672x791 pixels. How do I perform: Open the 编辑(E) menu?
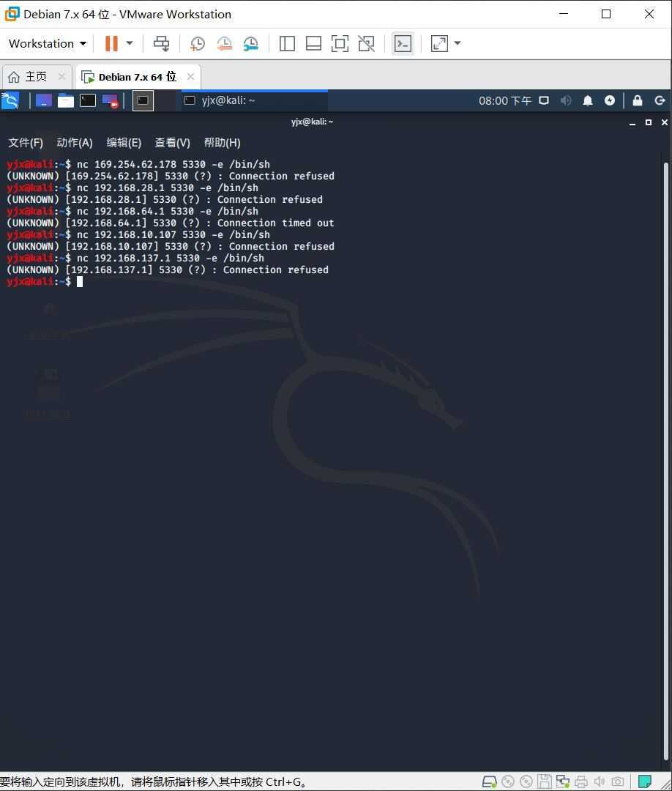pyautogui.click(x=124, y=143)
